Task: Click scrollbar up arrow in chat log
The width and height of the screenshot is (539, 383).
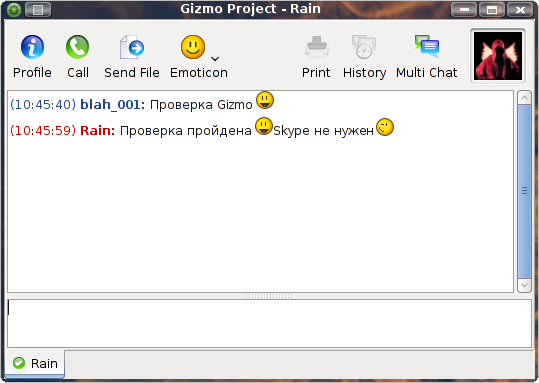Action: (x=524, y=98)
